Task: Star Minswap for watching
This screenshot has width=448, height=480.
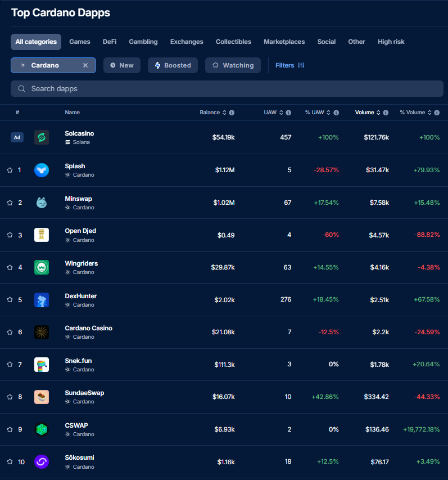Action: [10, 203]
